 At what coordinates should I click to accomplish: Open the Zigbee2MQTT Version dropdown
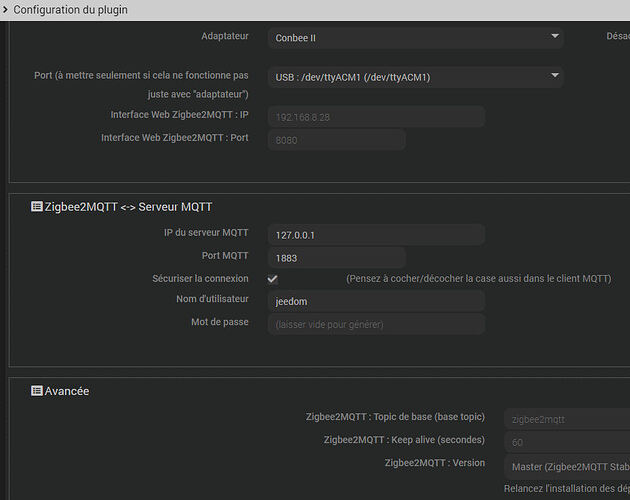567,466
